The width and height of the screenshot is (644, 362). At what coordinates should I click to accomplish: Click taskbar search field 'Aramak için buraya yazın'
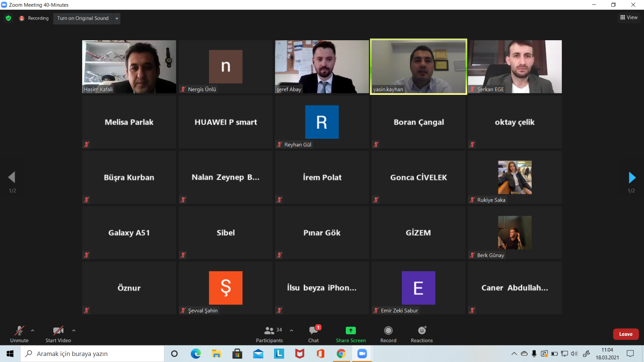[x=92, y=354]
